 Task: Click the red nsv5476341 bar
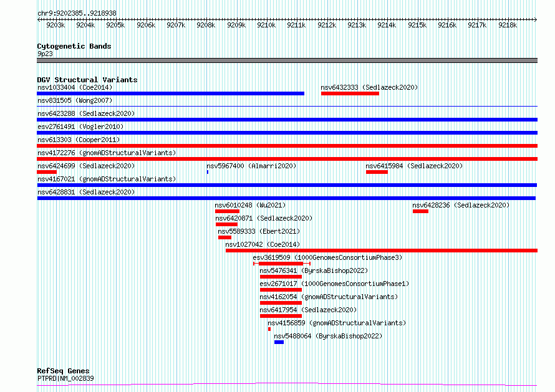tap(281, 277)
